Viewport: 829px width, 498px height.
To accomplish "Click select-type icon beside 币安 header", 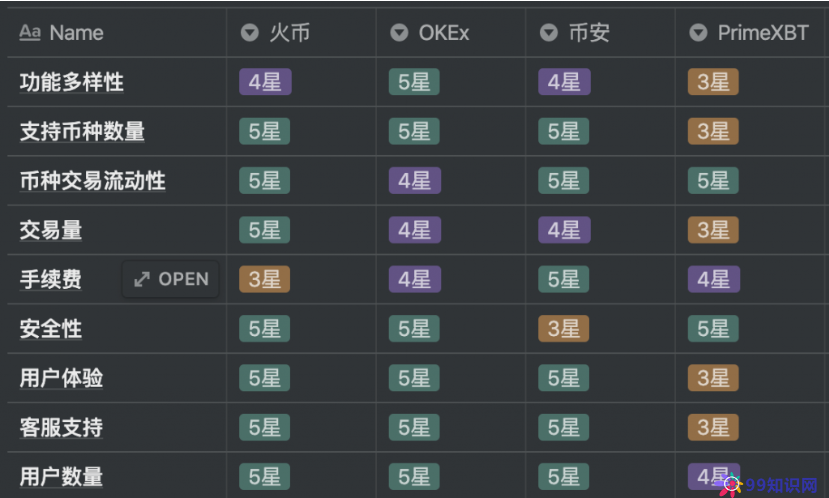I will [x=549, y=33].
